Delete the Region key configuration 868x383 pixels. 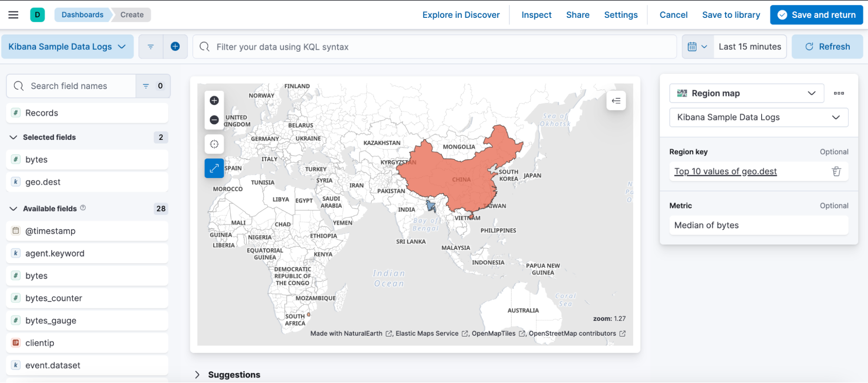tap(836, 172)
